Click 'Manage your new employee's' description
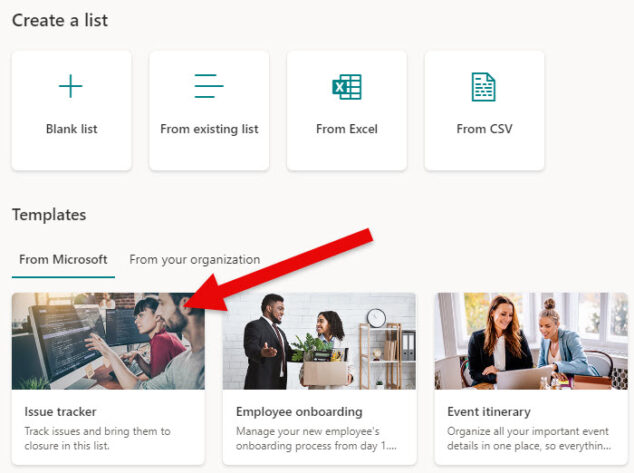The height and width of the screenshot is (473, 634). point(308,431)
